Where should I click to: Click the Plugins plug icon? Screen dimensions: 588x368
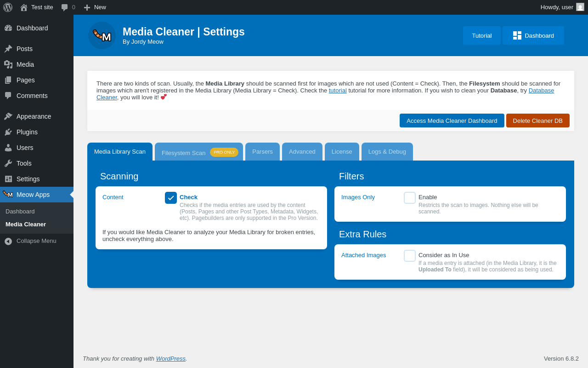click(8, 132)
